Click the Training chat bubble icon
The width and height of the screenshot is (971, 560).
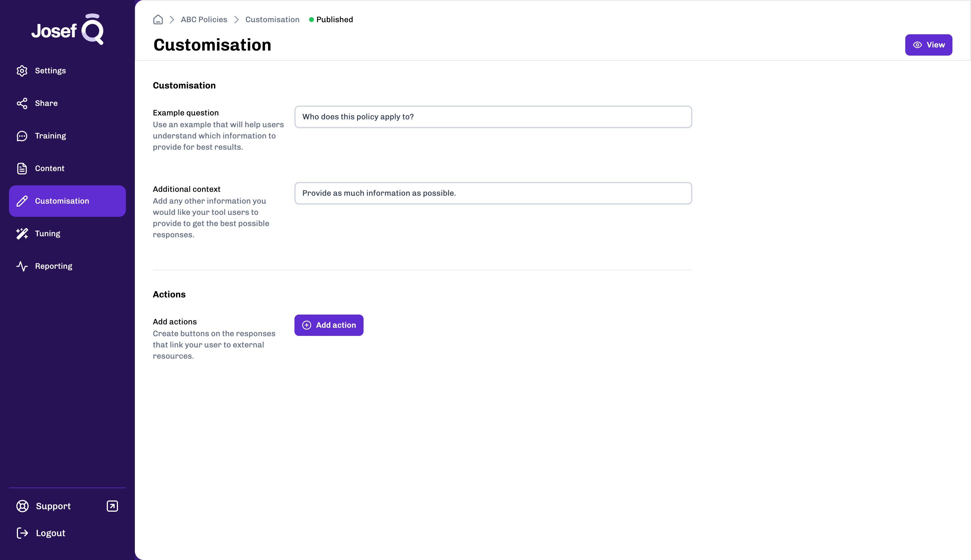22,136
